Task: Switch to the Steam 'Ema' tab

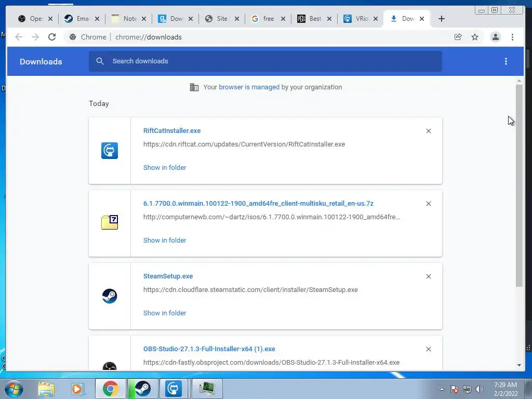Action: point(78,19)
